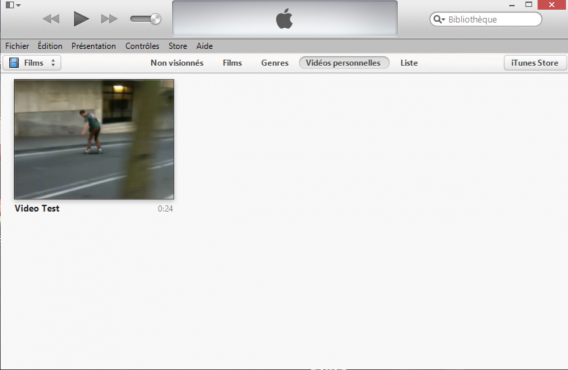This screenshot has width=568, height=370.
Task: Click the Films filmstrip icon
Action: [14, 63]
